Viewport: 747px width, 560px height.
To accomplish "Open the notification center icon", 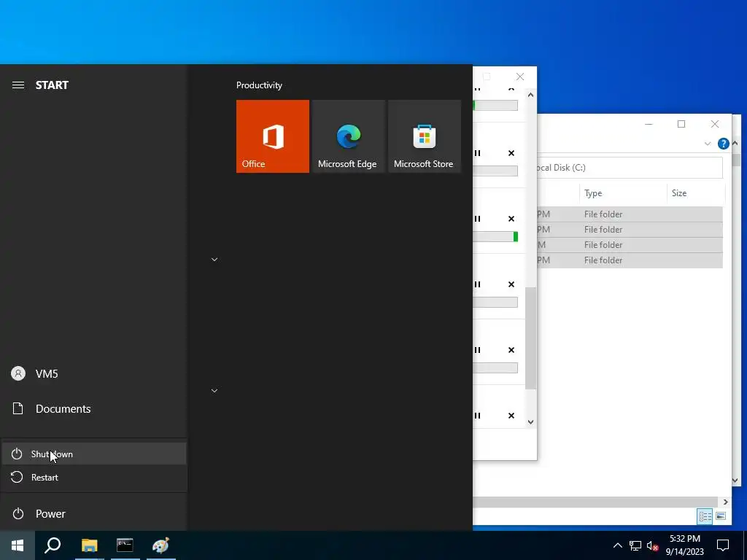I will coord(723,545).
